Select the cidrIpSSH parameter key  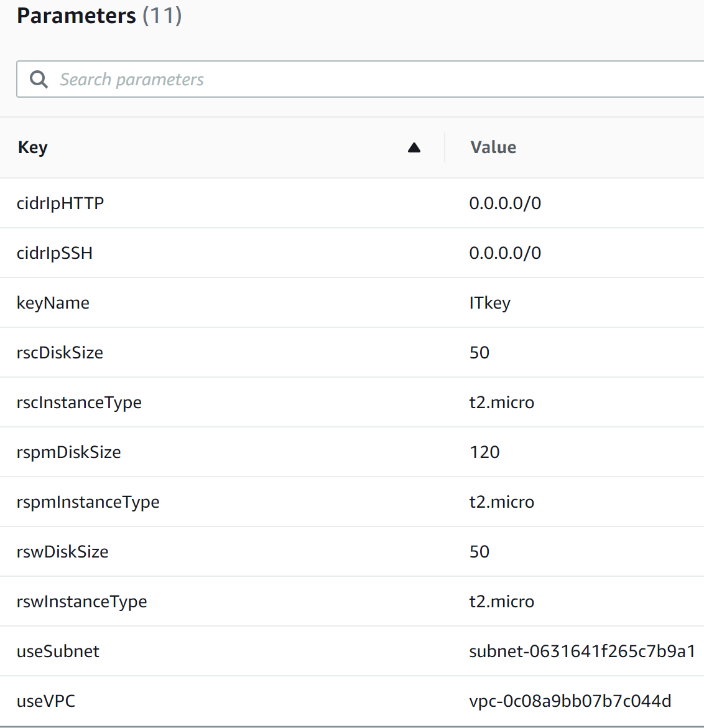(x=55, y=253)
